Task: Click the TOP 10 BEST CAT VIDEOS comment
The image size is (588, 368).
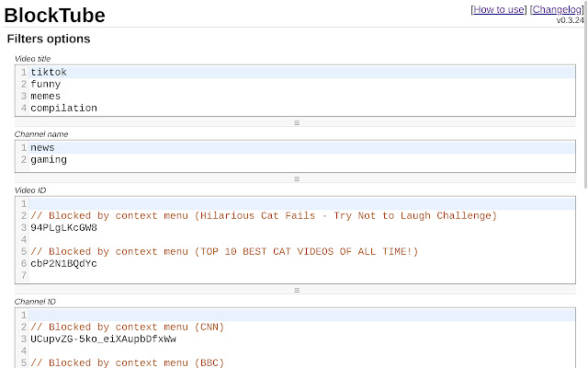Action: point(224,251)
